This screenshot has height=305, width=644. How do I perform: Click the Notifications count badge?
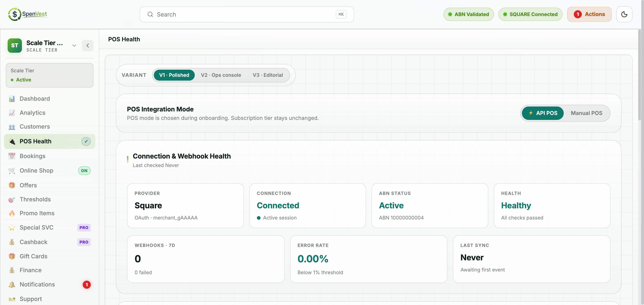pos(87,284)
